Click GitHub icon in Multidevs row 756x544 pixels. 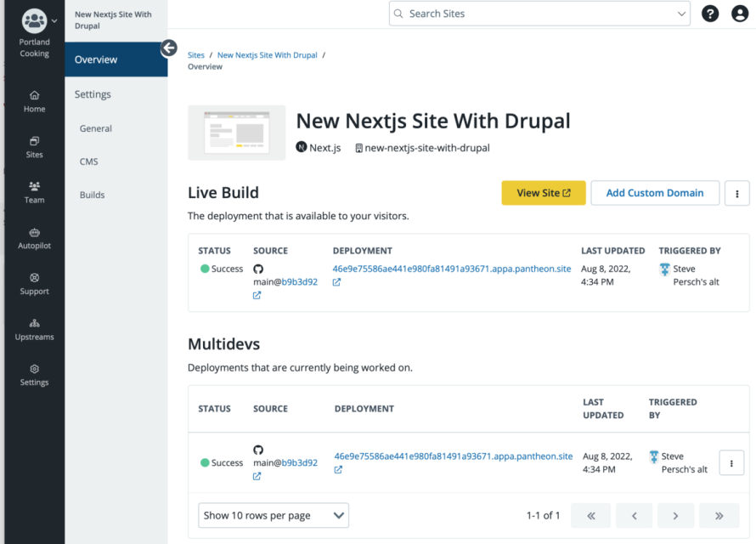[x=258, y=450]
